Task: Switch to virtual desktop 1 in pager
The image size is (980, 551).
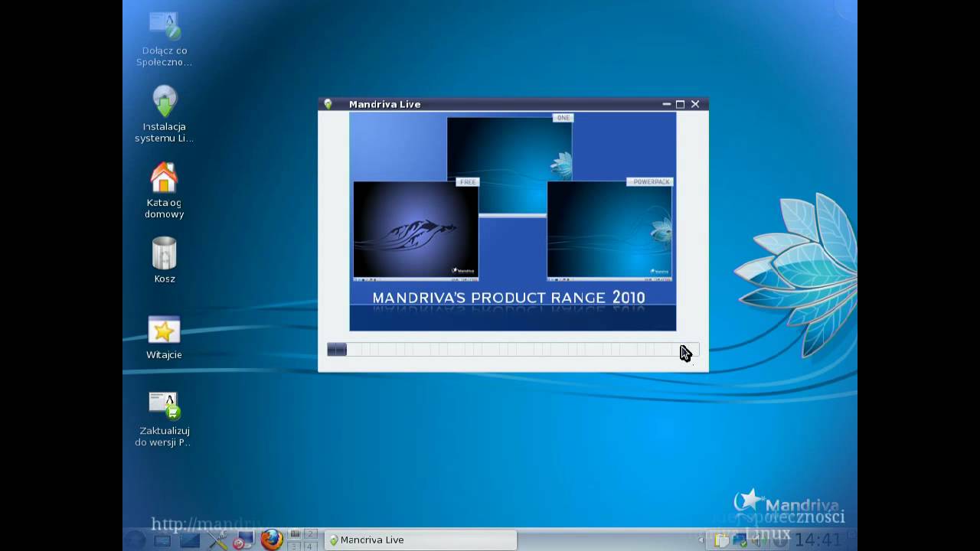Action: coord(294,533)
